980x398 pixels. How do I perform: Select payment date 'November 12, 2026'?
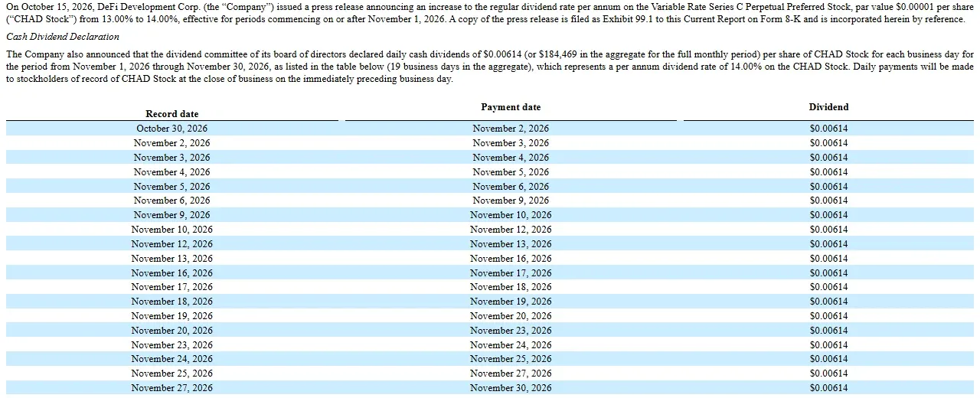coord(511,230)
